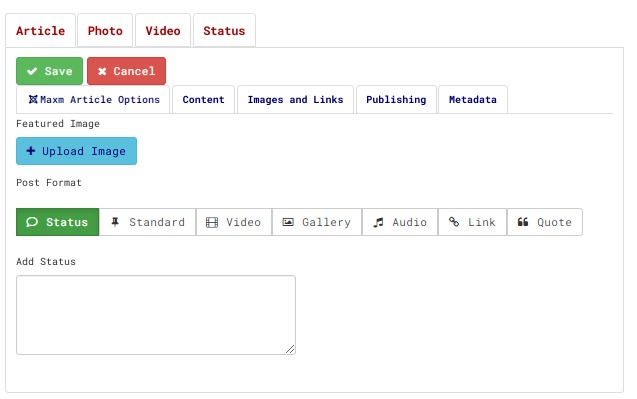This screenshot has width=637, height=399.
Task: Click the speech bubble Status icon
Action: [32, 222]
